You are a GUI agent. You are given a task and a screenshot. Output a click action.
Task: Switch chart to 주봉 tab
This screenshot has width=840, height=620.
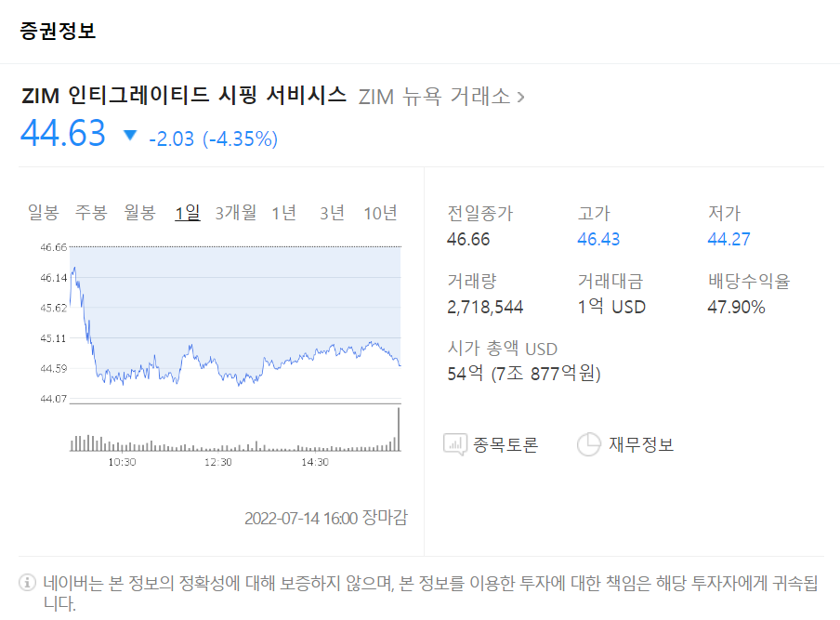[x=91, y=213]
